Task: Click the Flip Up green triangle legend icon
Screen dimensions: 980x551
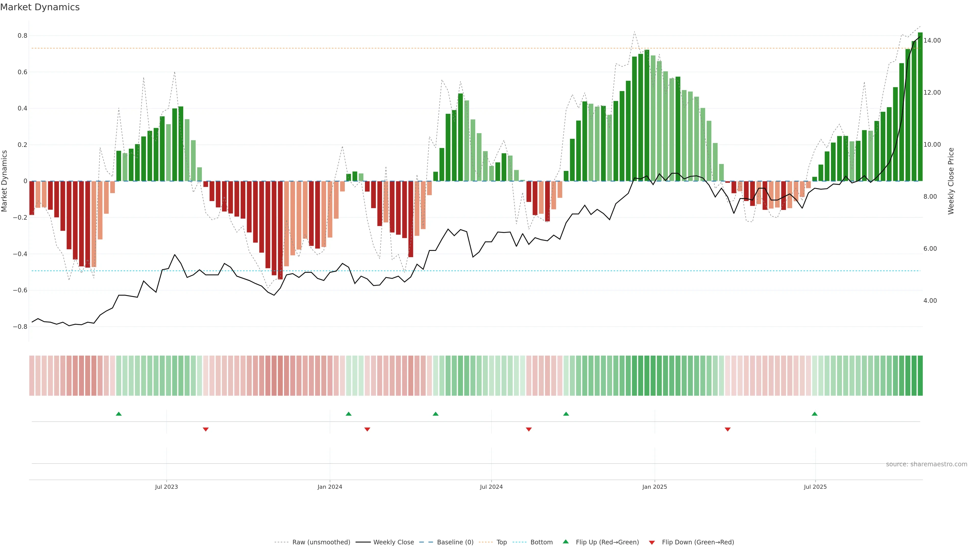Action: (566, 542)
